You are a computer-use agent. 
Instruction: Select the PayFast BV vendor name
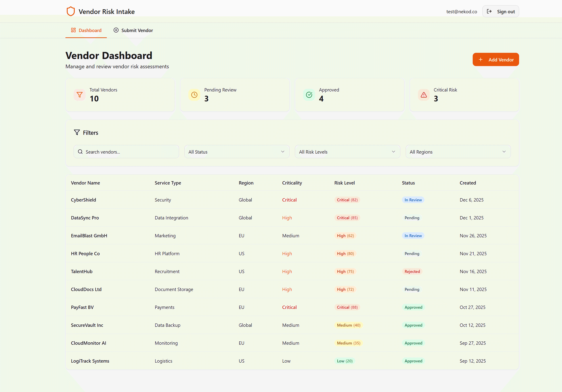pyautogui.click(x=82, y=307)
